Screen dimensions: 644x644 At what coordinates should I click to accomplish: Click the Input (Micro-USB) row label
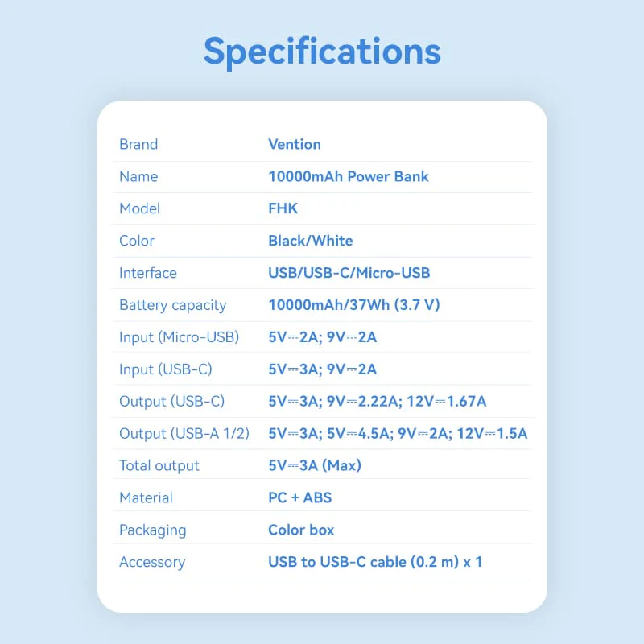pos(180,337)
